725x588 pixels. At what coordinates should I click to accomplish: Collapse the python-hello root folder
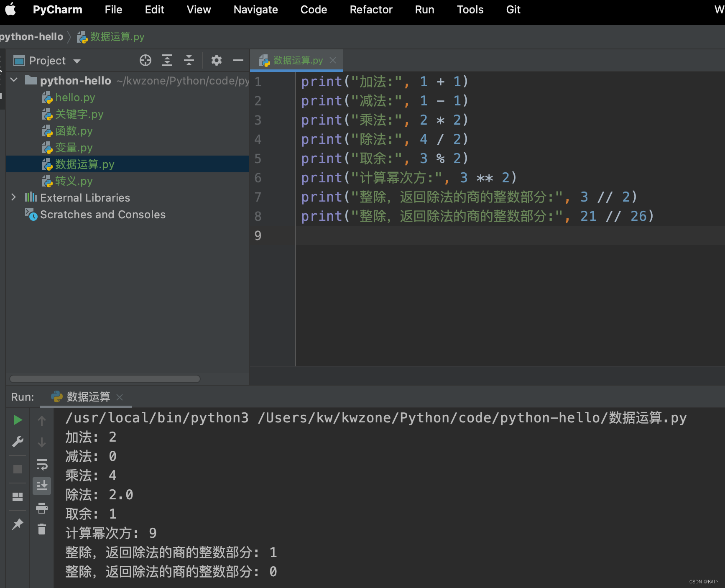click(x=14, y=80)
